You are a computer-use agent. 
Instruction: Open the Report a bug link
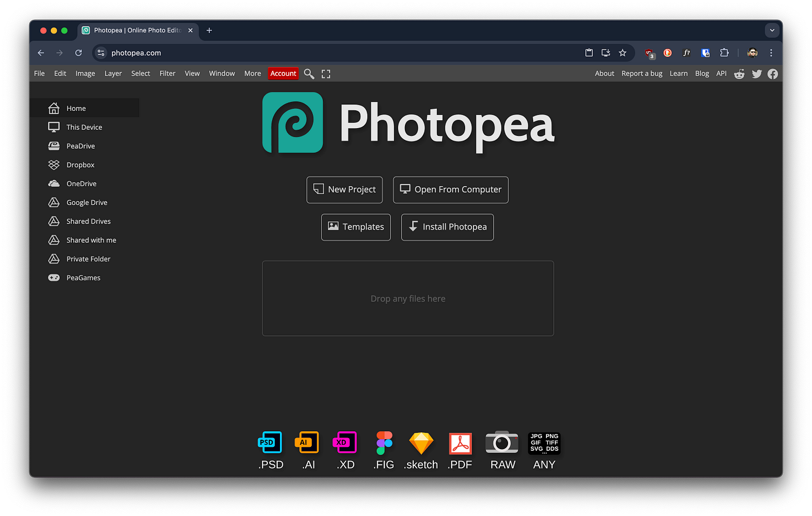click(x=642, y=74)
